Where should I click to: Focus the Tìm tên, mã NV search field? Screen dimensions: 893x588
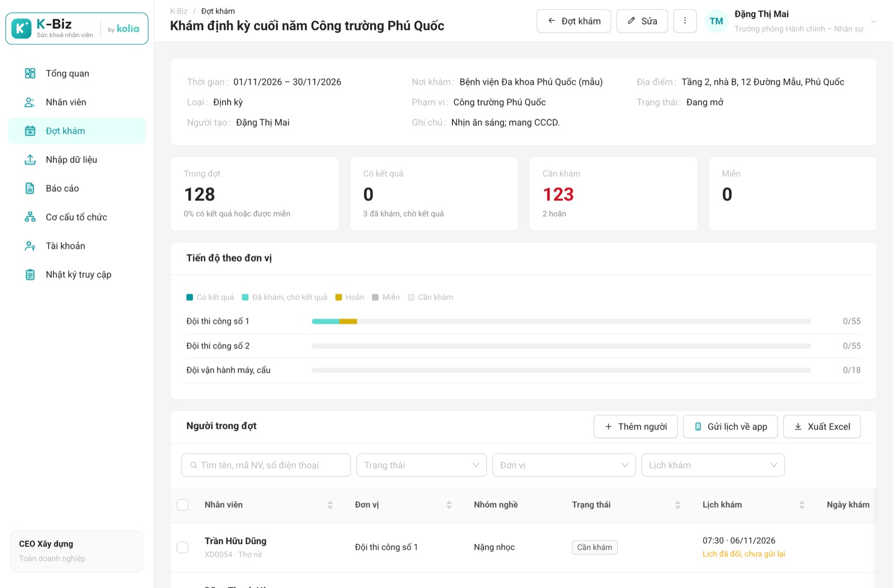coord(266,465)
